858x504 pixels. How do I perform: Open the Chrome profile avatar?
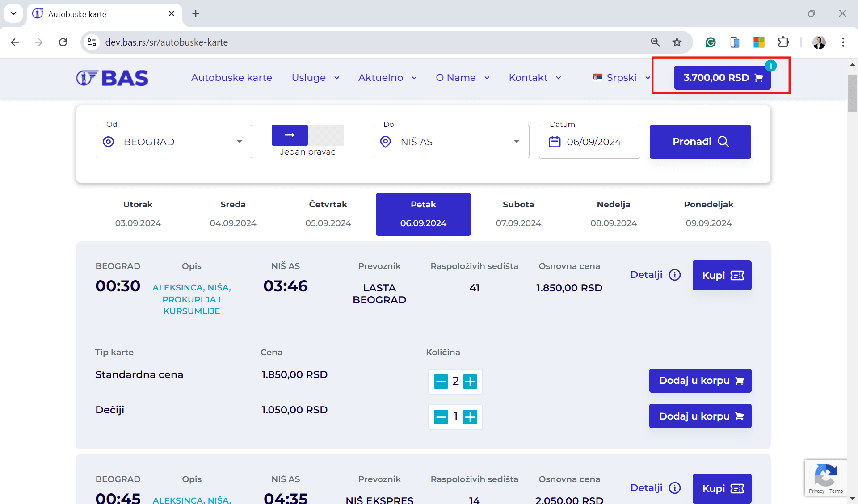819,42
